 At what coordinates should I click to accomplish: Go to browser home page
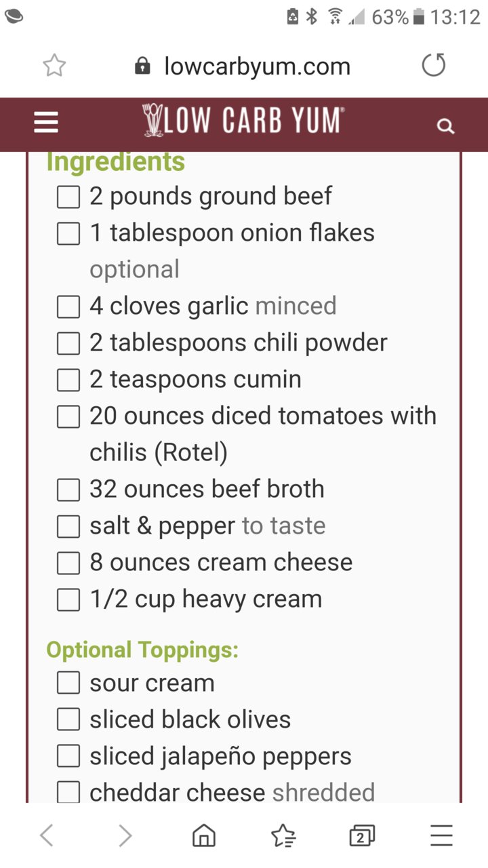click(x=204, y=835)
